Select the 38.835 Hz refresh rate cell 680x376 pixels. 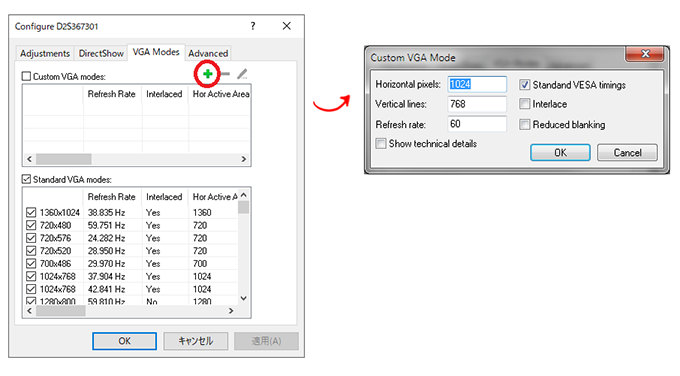107,213
